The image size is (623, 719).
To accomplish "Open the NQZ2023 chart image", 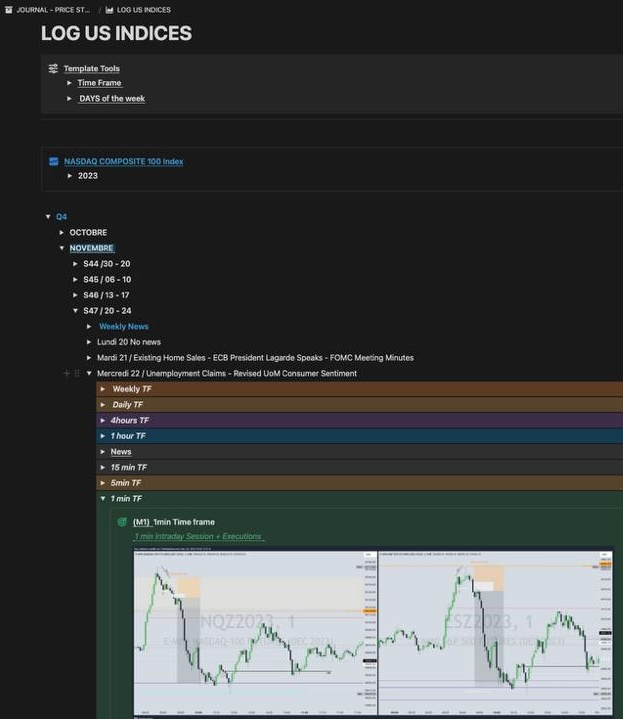I will (255, 630).
